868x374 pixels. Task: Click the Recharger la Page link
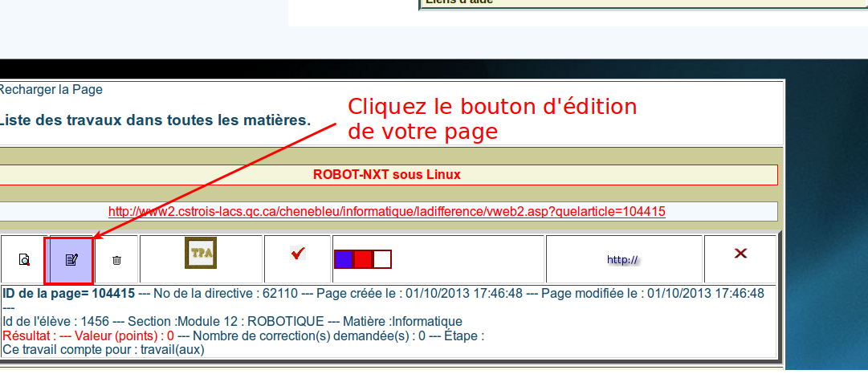tap(51, 90)
